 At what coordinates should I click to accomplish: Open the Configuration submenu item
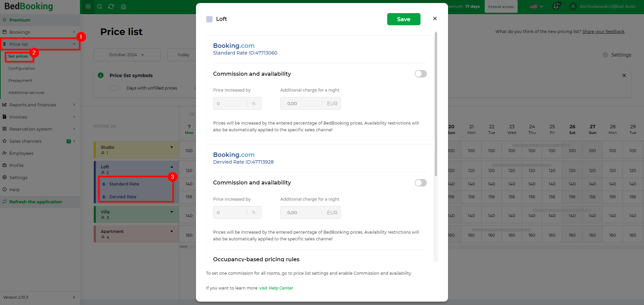coord(22,68)
